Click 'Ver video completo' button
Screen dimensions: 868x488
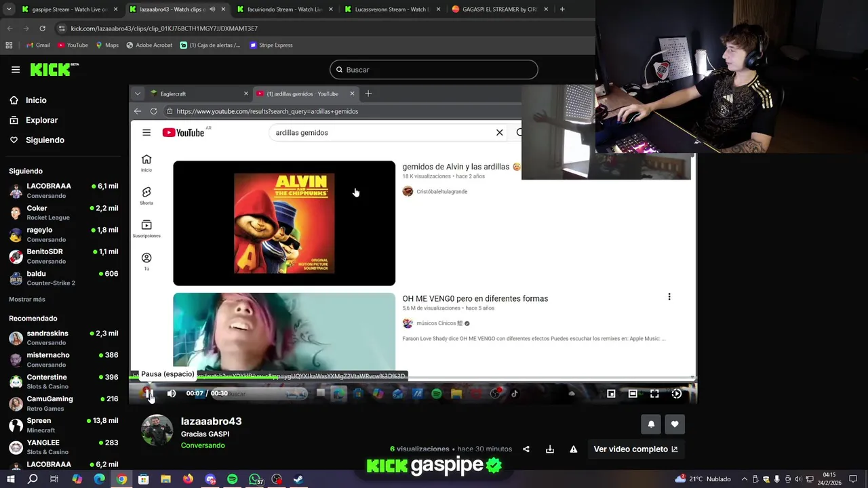tap(635, 449)
